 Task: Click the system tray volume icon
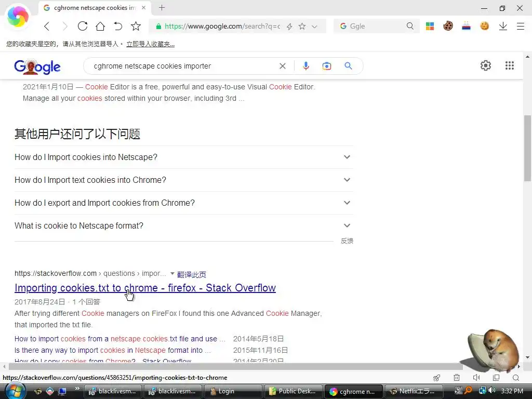tap(492, 391)
